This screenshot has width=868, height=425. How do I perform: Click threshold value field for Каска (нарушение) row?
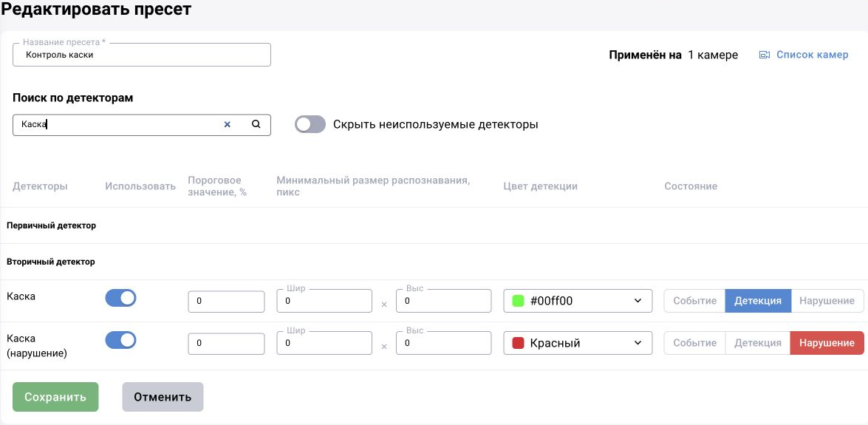(226, 343)
